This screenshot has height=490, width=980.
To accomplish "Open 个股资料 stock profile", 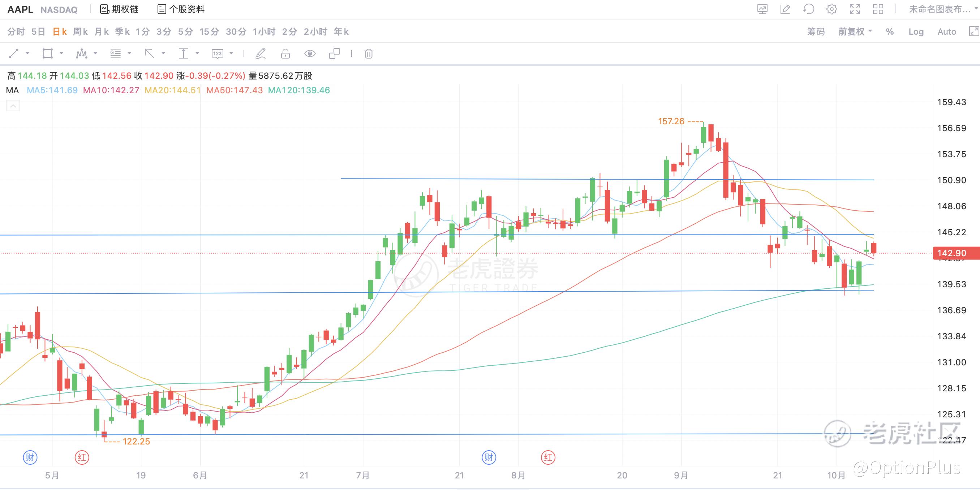I will 181,9.
